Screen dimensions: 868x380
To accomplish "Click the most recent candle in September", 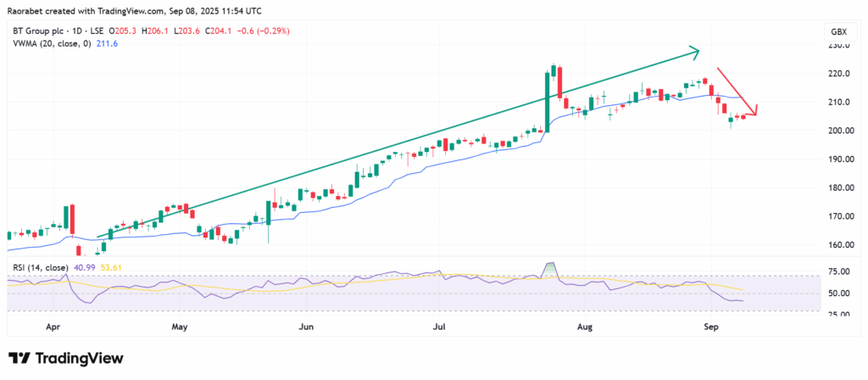I will click(744, 116).
